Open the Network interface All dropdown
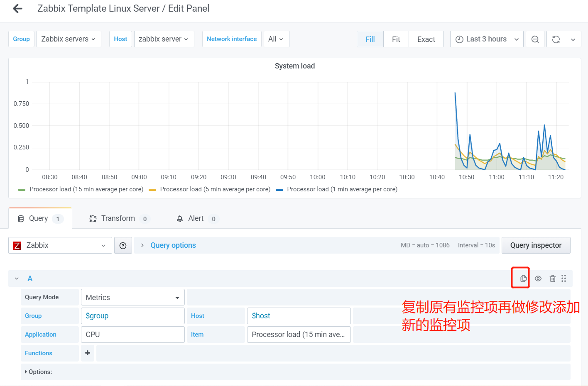This screenshot has height=386, width=588. (x=276, y=39)
